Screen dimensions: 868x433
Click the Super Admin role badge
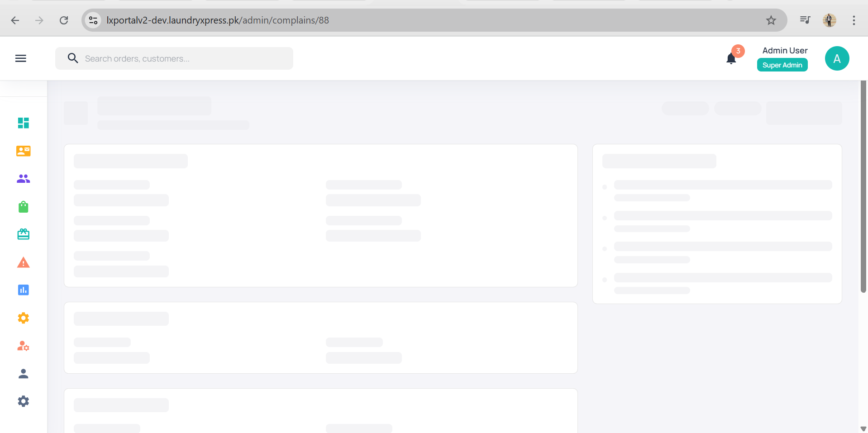(782, 65)
